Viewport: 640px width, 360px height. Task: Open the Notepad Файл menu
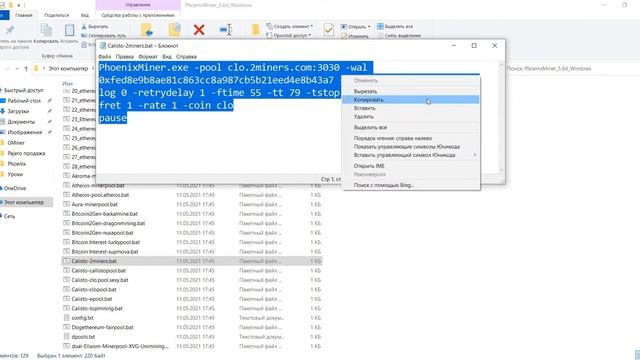(x=104, y=57)
